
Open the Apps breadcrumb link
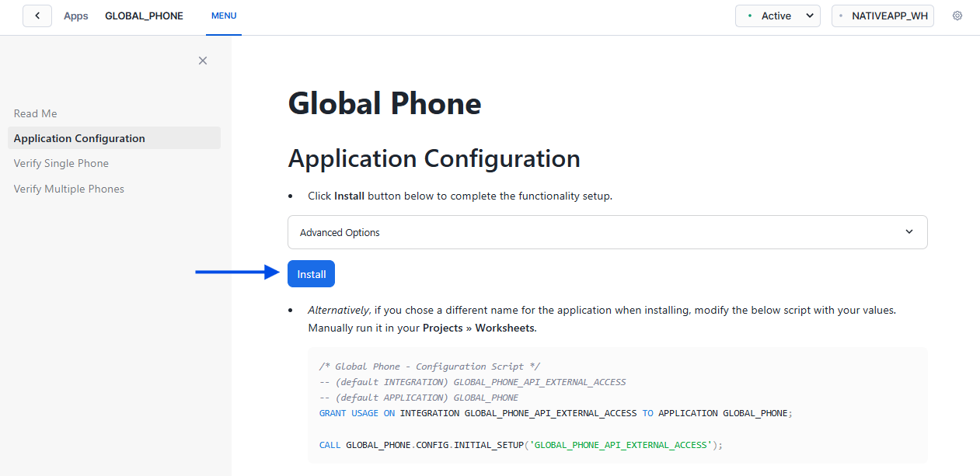pyautogui.click(x=76, y=16)
